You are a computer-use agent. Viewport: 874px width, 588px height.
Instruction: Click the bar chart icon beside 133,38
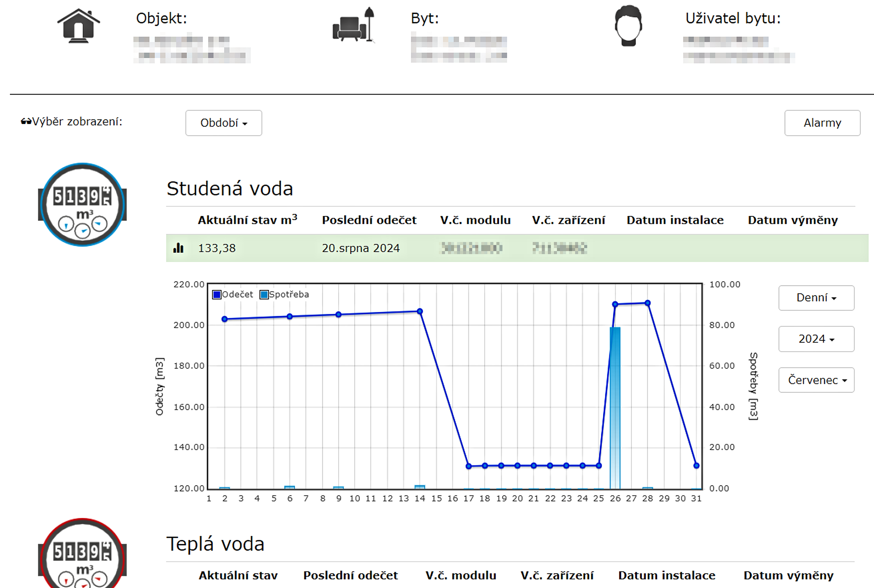[x=178, y=248]
